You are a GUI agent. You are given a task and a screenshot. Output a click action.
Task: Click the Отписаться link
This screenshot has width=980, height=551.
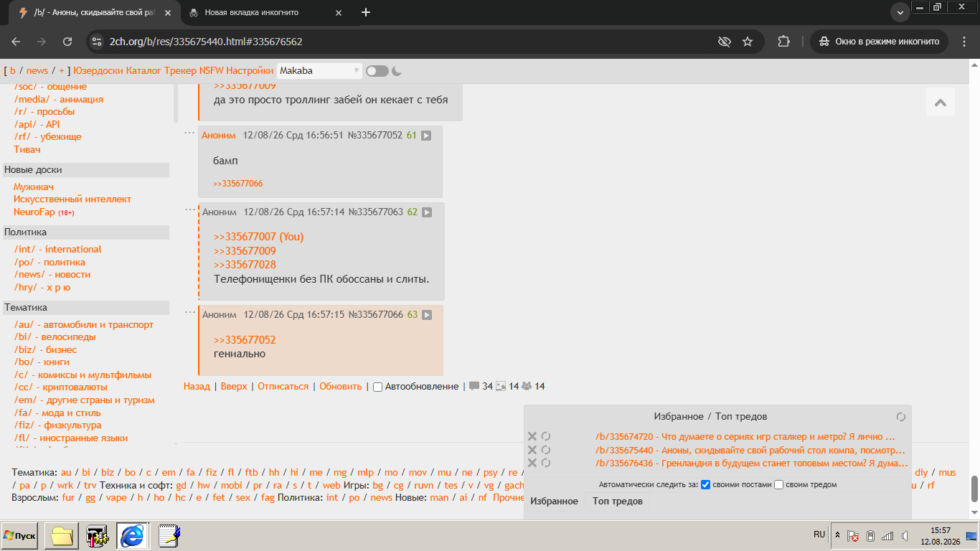283,386
